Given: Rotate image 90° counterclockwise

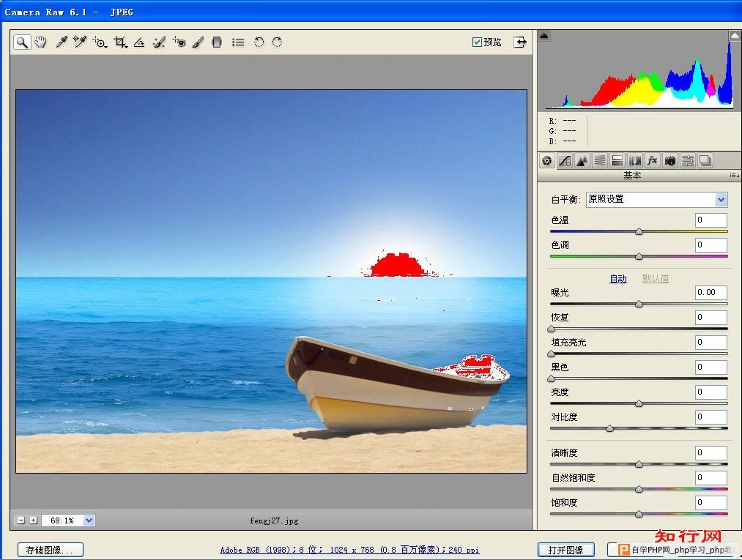Looking at the screenshot, I should point(259,42).
